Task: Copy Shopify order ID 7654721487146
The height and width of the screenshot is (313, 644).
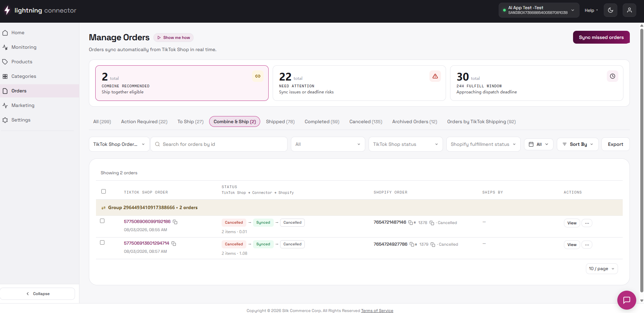Action: tap(411, 223)
